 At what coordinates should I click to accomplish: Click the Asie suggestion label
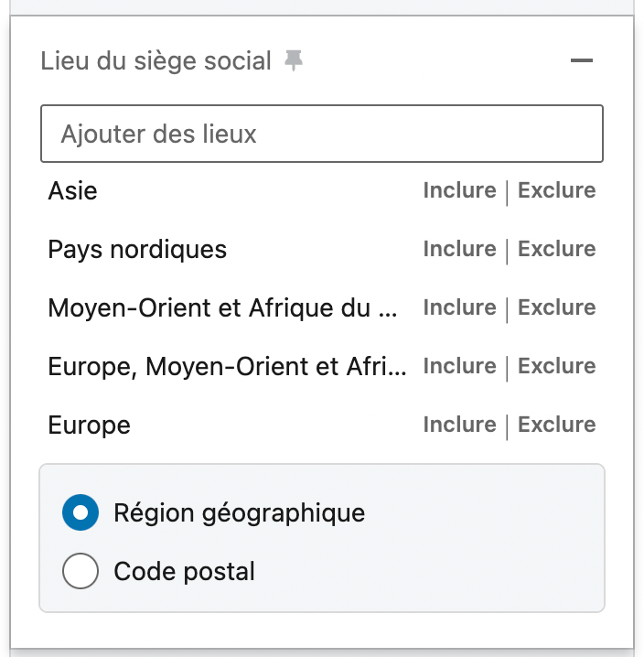[73, 191]
